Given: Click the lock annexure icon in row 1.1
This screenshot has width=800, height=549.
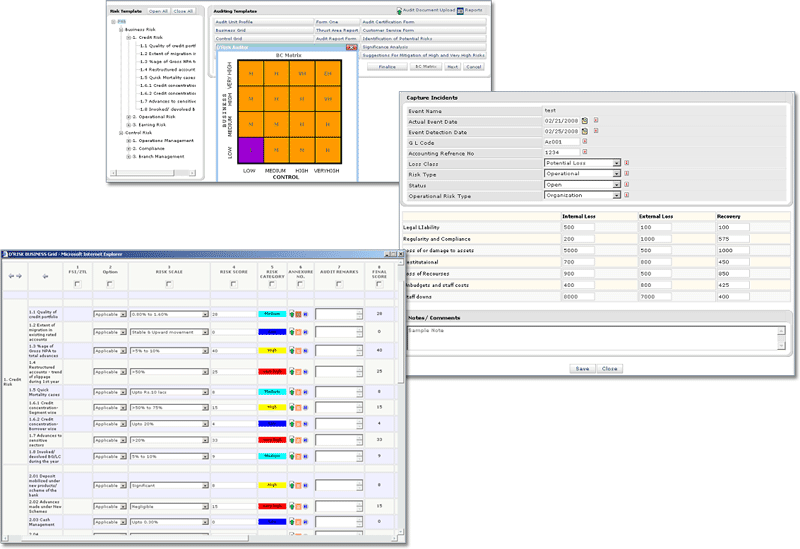Looking at the screenshot, I should pyautogui.click(x=290, y=314).
